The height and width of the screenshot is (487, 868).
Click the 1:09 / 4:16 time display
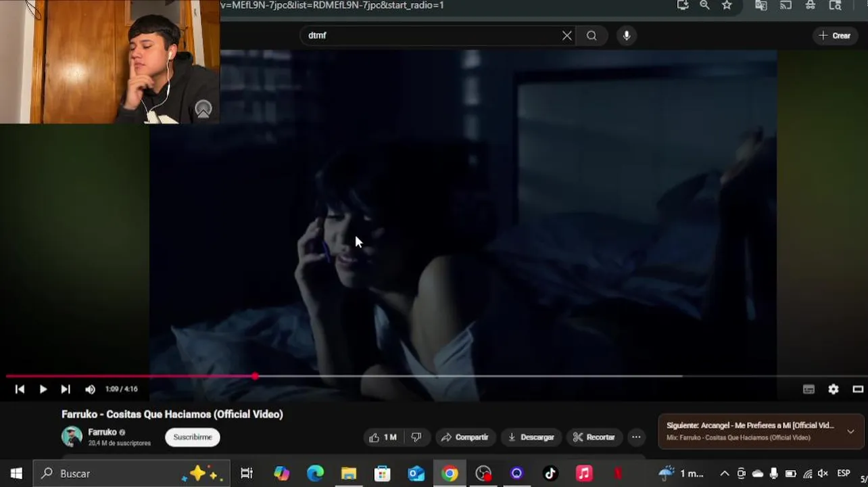[x=122, y=389]
